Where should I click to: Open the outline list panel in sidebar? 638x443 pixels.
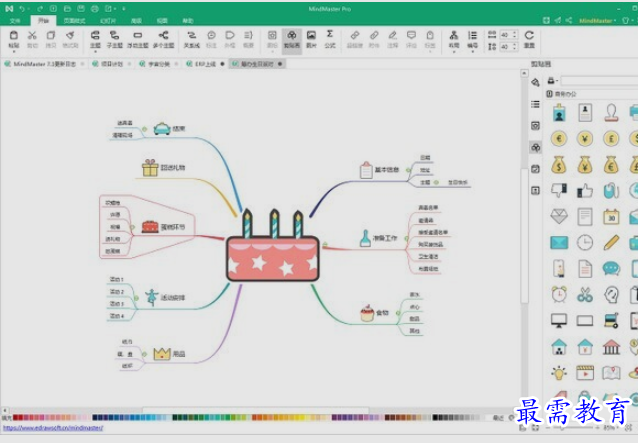pos(535,105)
